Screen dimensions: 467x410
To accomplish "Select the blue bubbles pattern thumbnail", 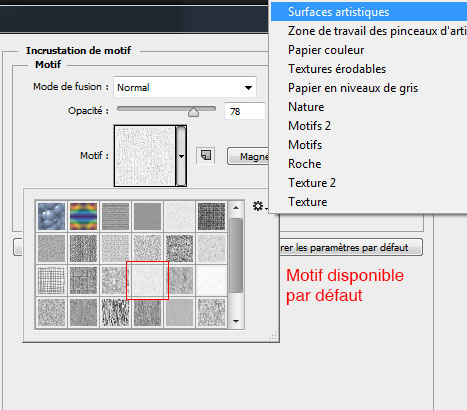I will [x=51, y=217].
